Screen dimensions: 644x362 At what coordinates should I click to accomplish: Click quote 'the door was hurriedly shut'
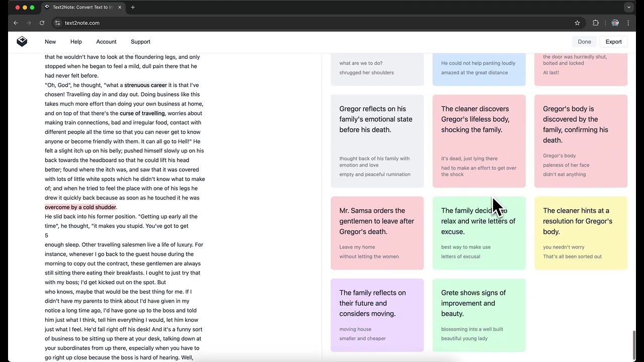pos(575,57)
